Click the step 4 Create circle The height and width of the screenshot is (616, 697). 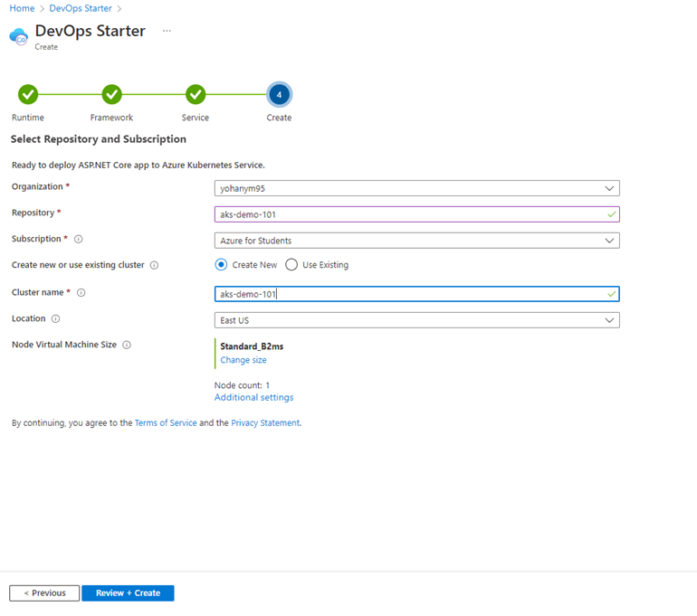coord(279,95)
